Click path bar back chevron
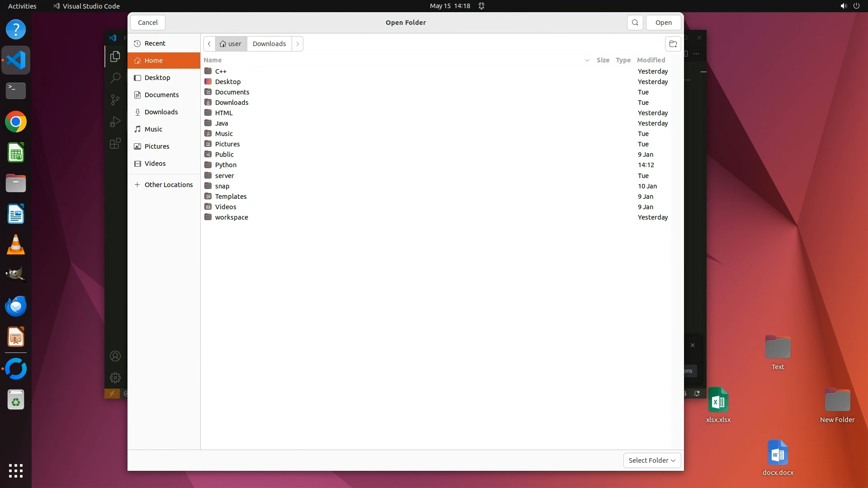 point(209,44)
